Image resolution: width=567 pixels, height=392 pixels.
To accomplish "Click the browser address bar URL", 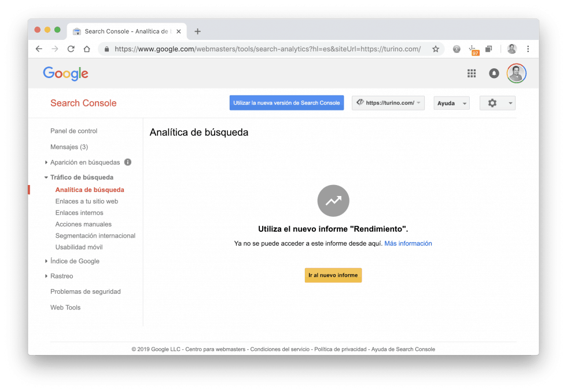I will 267,49.
